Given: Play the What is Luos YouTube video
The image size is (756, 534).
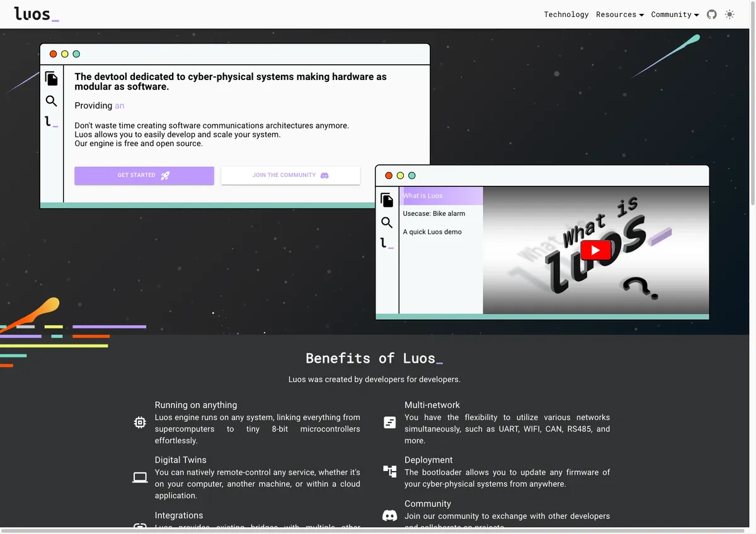Looking at the screenshot, I should click(595, 250).
